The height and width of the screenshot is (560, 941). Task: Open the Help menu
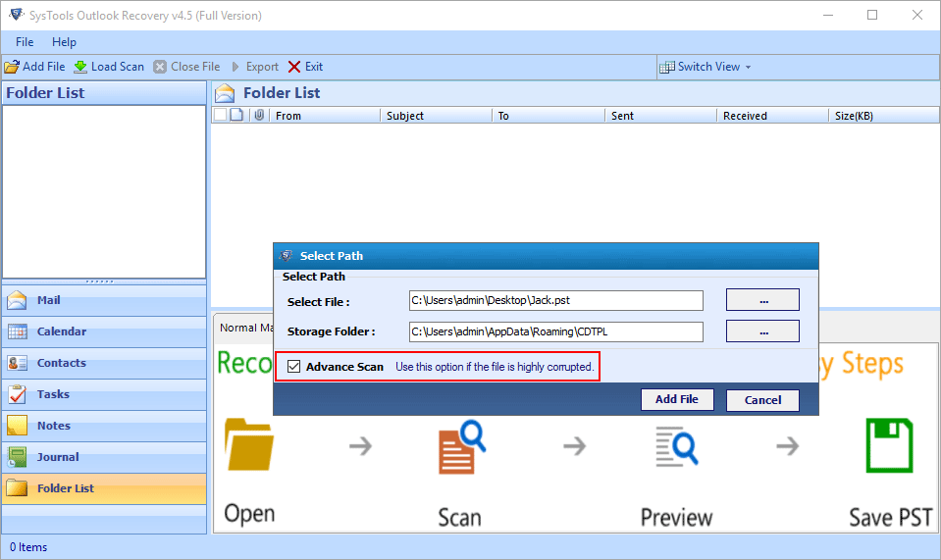pyautogui.click(x=64, y=42)
